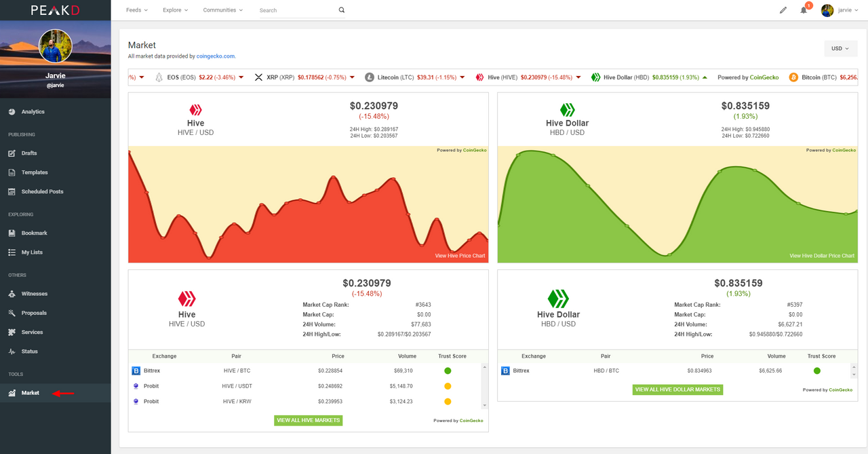The width and height of the screenshot is (868, 454).
Task: Open the Feeds dropdown
Action: click(137, 10)
